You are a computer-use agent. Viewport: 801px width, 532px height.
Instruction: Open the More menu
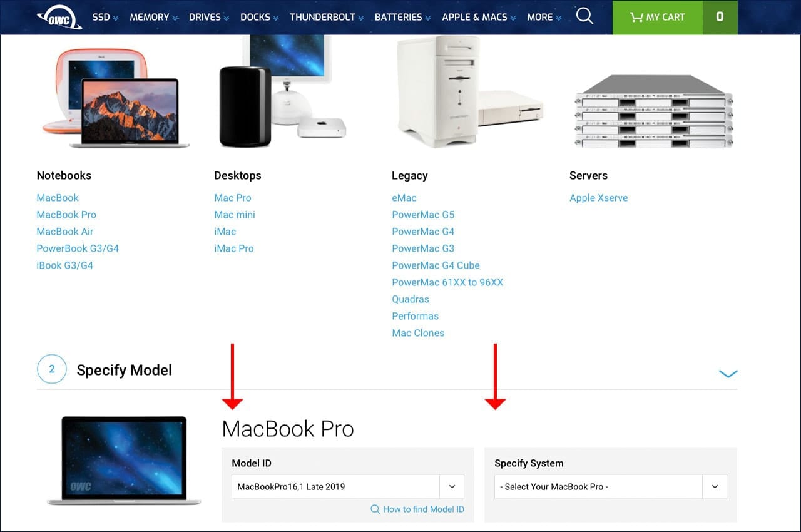click(x=544, y=17)
